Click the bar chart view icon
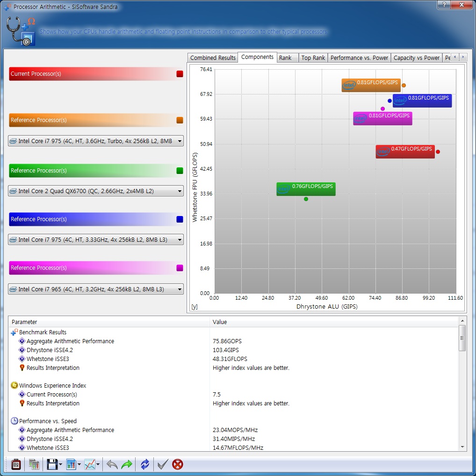The image size is (476, 476). pos(72,464)
